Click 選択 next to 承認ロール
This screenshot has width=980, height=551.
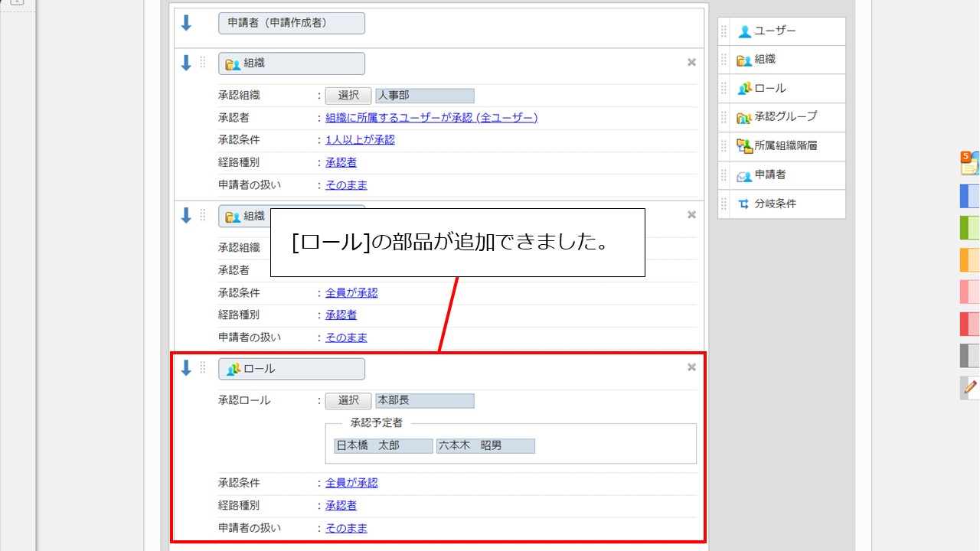click(348, 400)
